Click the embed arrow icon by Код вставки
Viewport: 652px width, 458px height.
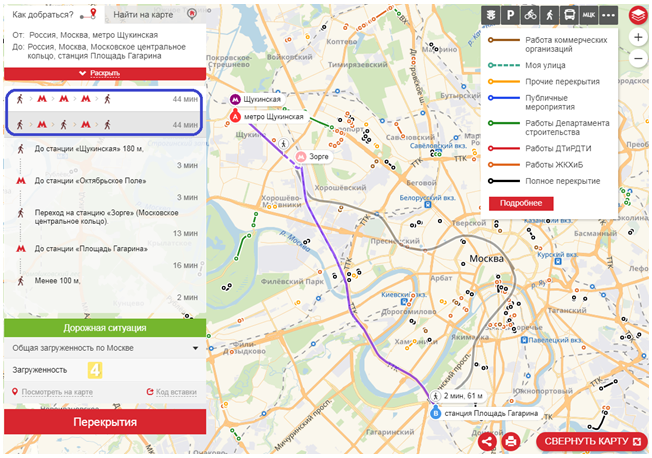click(x=150, y=392)
